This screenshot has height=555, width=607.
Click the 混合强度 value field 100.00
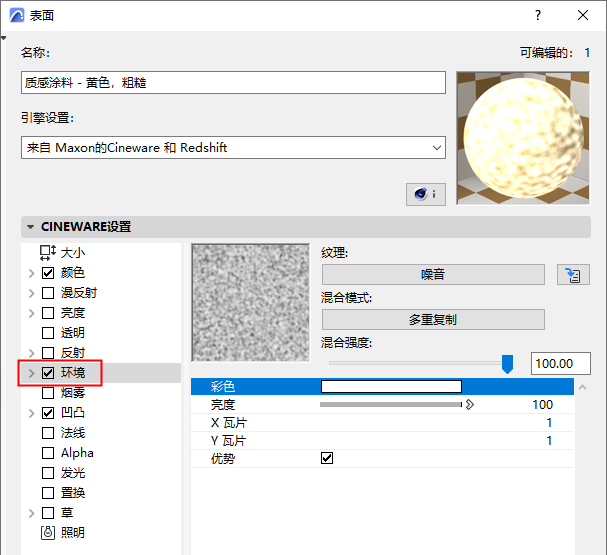561,364
